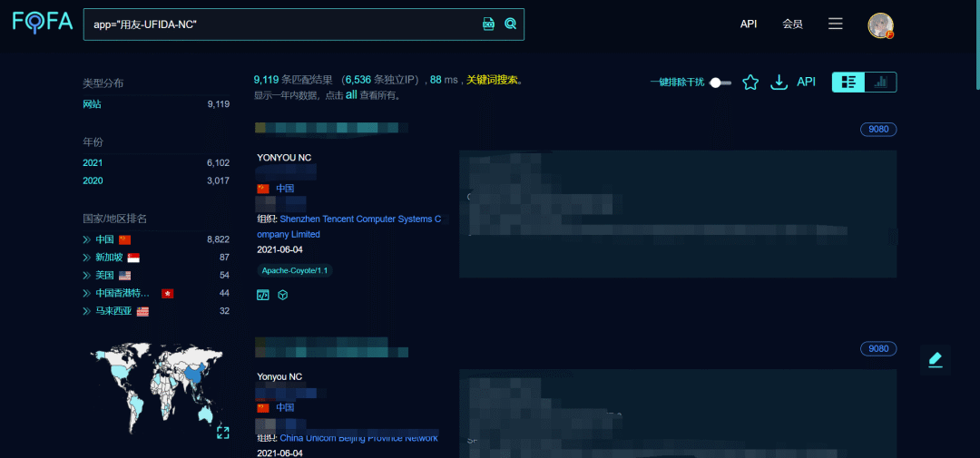Open China Unicom Beijing Province Network link
Viewport: 980px width, 458px height.
click(358, 438)
